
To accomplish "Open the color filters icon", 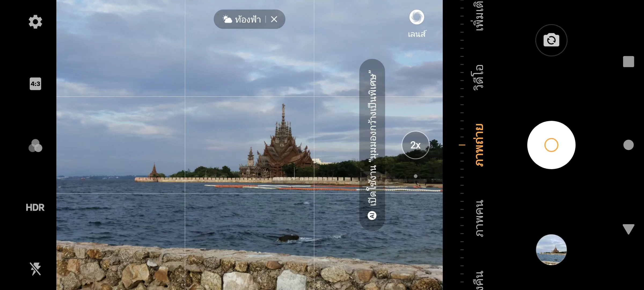I will click(x=35, y=146).
